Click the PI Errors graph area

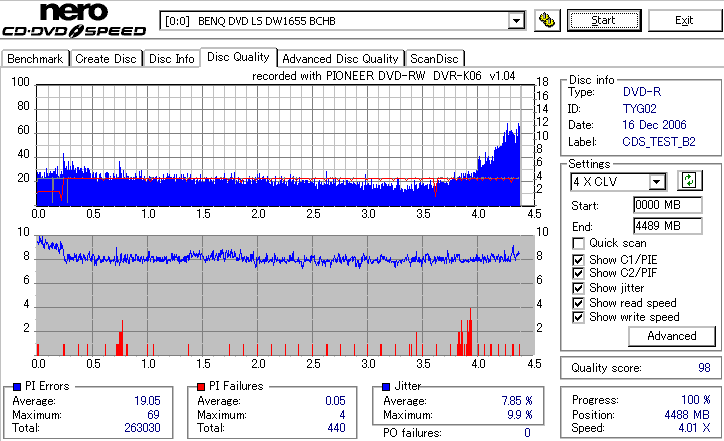click(285, 145)
